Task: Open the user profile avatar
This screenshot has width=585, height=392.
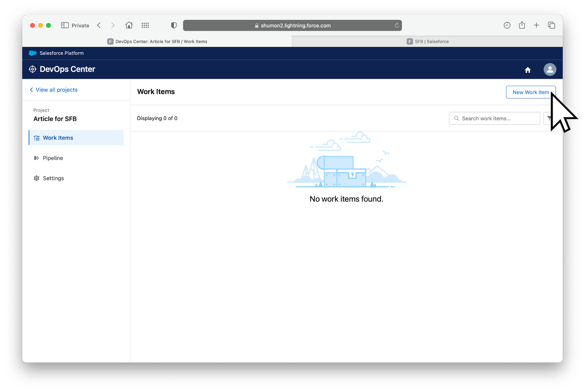Action: tap(550, 70)
